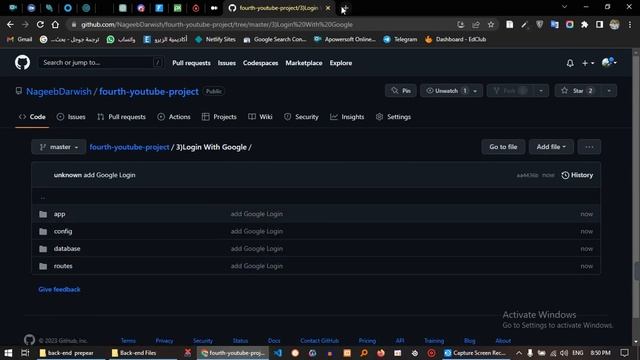The width and height of the screenshot is (640, 360).
Task: Open Telegram bookmark
Action: point(400,39)
